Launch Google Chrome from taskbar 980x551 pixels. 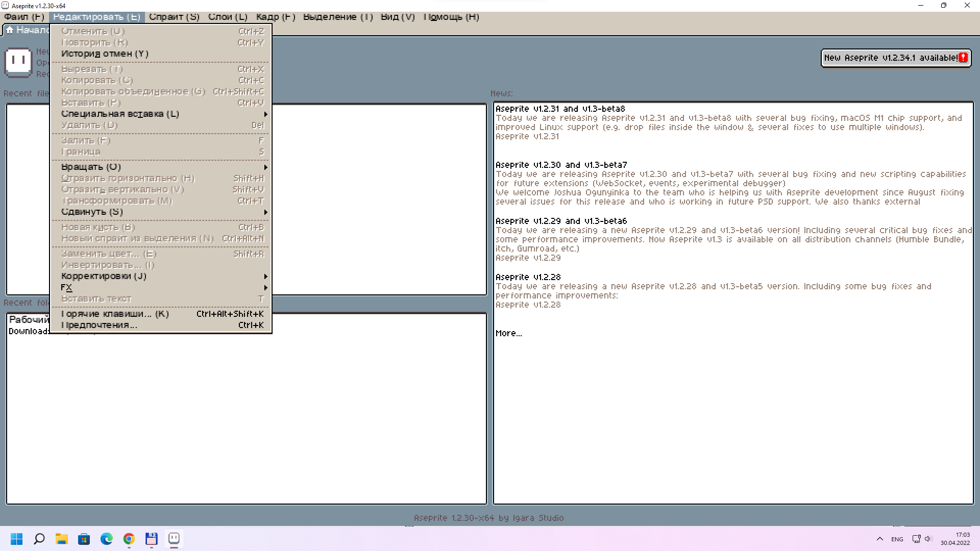[129, 539]
